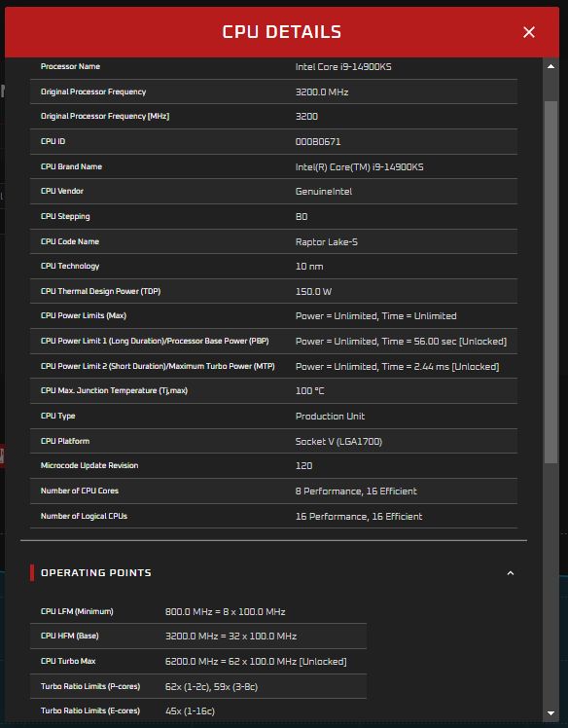Click the CPU Platform label
The image size is (568, 728).
pyautogui.click(x=65, y=441)
